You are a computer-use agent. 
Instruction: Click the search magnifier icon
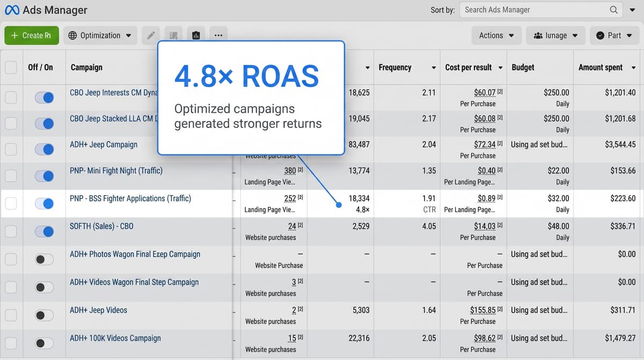613,10
